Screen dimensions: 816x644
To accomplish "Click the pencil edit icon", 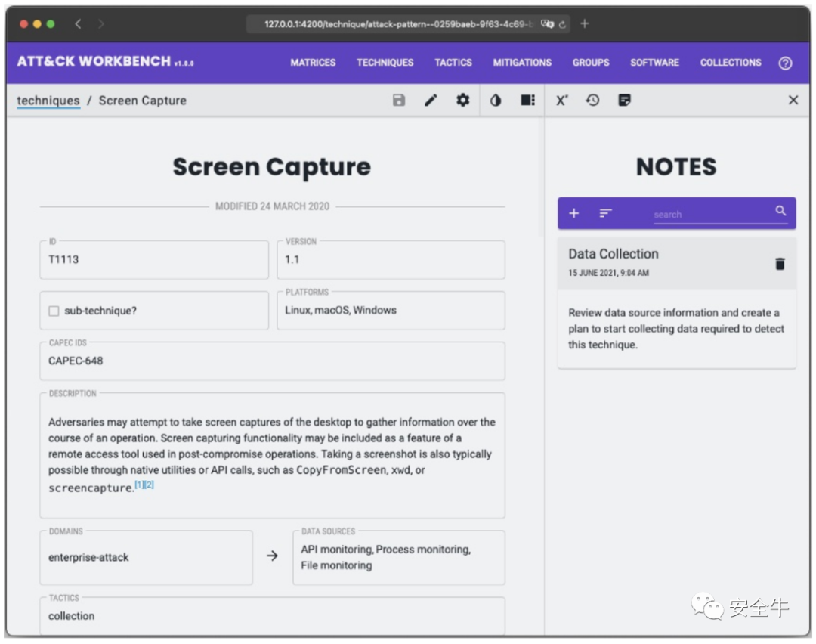I will [431, 100].
